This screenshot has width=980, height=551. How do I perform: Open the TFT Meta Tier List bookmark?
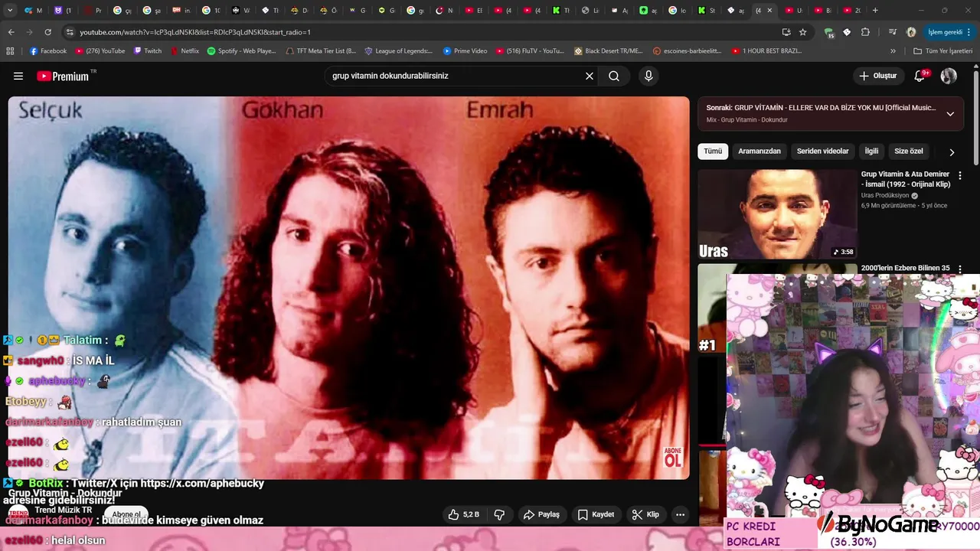(321, 51)
